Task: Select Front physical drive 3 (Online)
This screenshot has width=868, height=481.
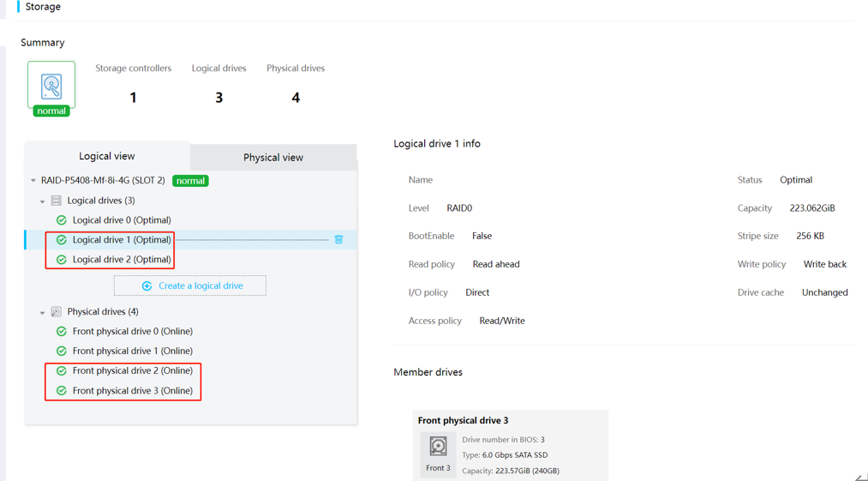Action: 133,391
